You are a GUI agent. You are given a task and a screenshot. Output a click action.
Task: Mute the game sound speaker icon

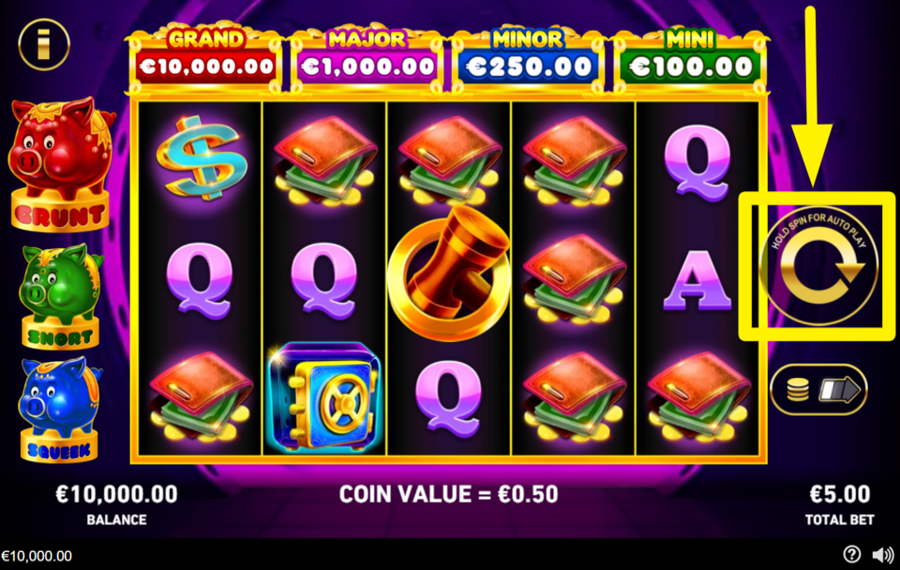point(883,555)
